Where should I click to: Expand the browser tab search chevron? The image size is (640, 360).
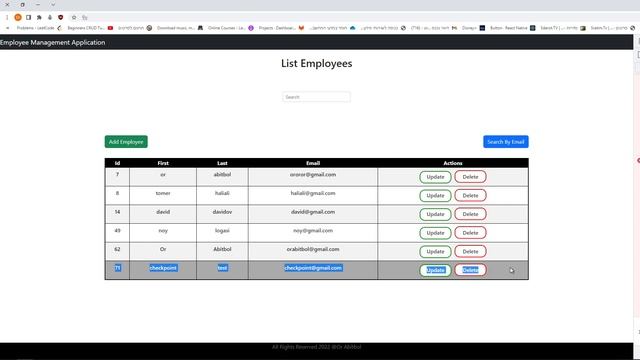(x=53, y=5)
